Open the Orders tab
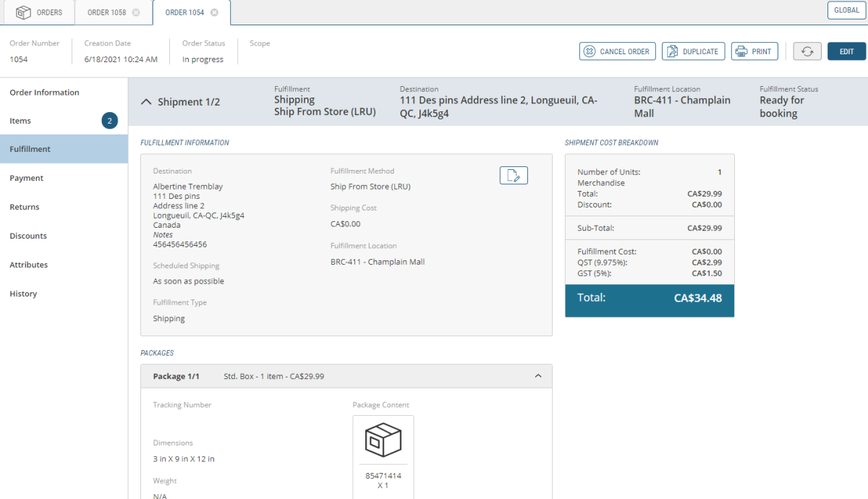 [39, 12]
